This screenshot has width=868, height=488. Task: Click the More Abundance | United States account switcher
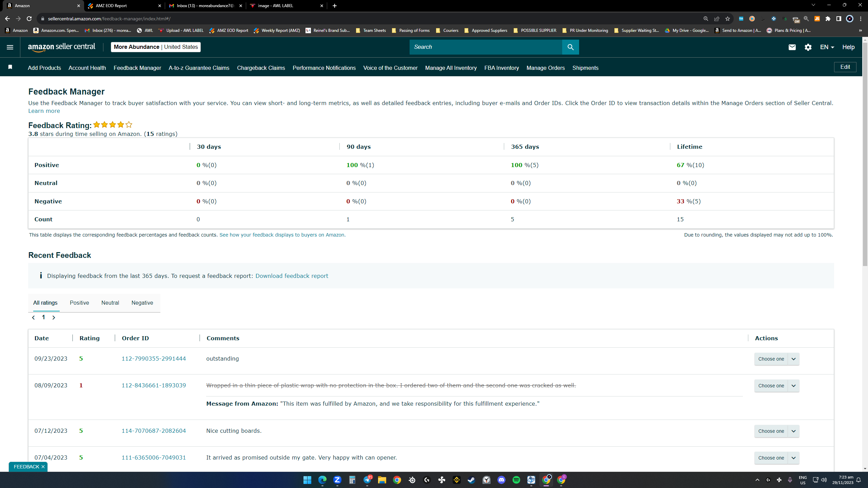tap(156, 47)
